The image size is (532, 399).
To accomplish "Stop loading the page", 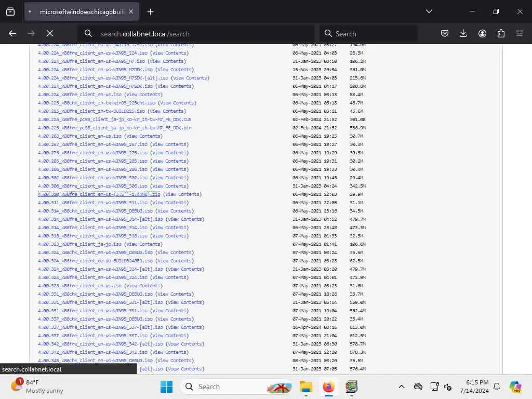I will tap(50, 33).
